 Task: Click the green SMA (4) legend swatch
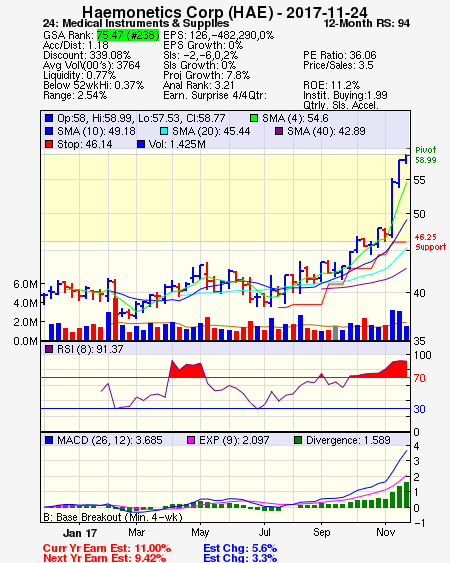(x=254, y=118)
